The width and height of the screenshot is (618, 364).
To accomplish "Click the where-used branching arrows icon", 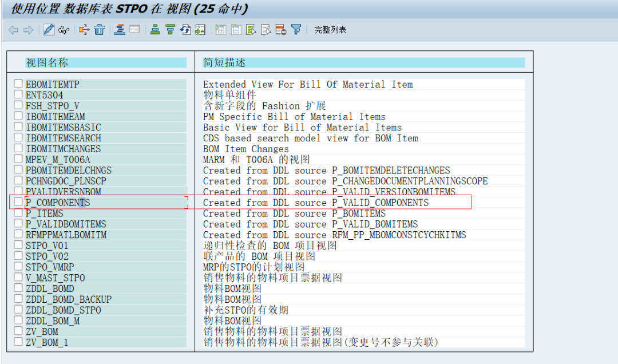I will [84, 30].
